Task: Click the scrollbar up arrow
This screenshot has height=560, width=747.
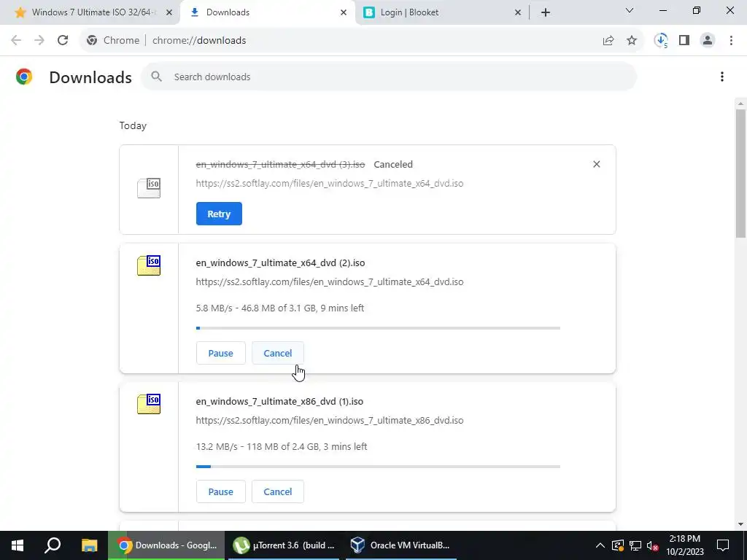Action: (740, 104)
